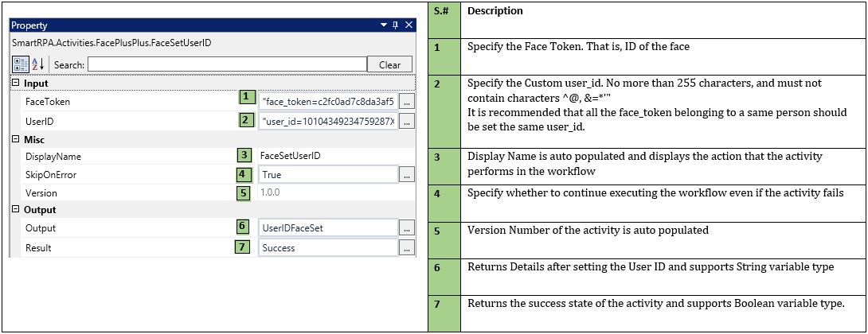Open ellipsis editor for FaceToken

[x=407, y=102]
